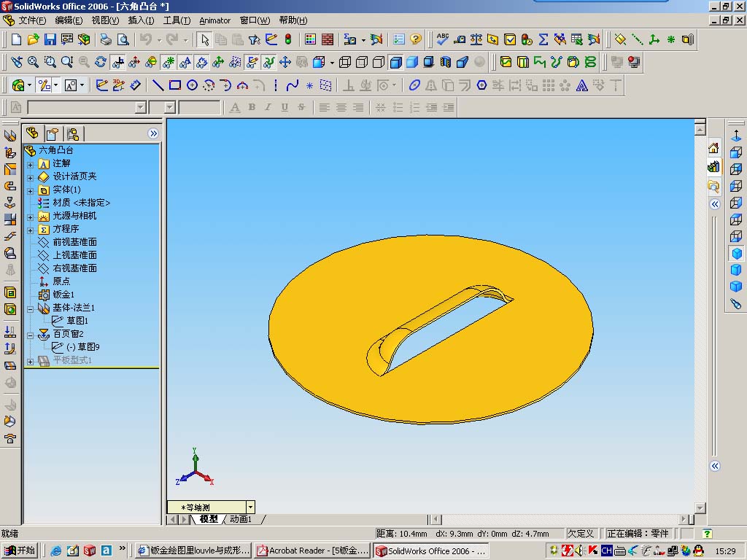Switch to Acrobat Reader taskbar button
Viewport: 747px width, 560px height.
point(312,551)
